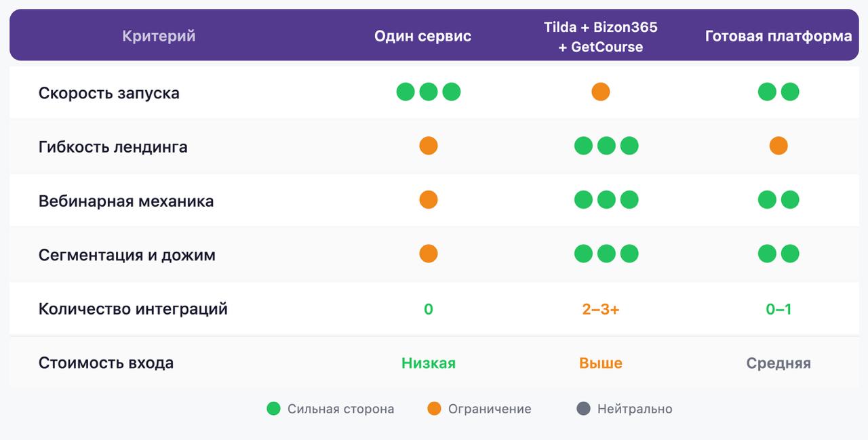Click the orange dot for Скорость запуска, Tilda column
This screenshot has height=440, width=868.
[601, 92]
